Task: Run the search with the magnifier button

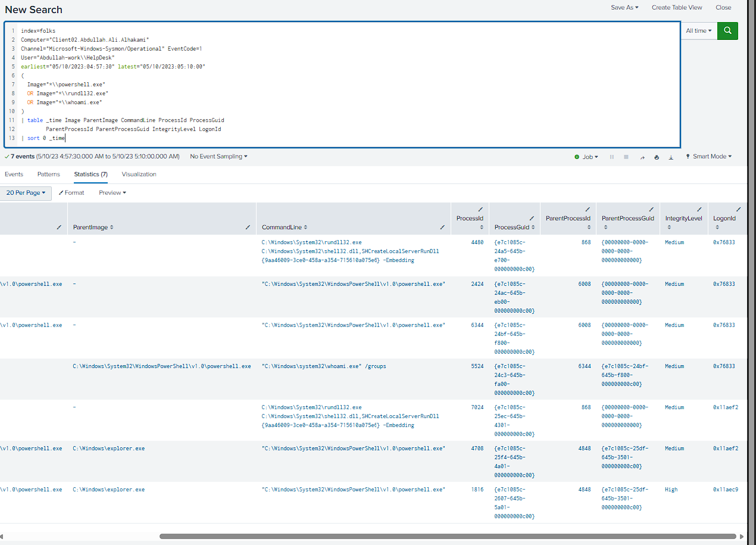Action: click(727, 31)
